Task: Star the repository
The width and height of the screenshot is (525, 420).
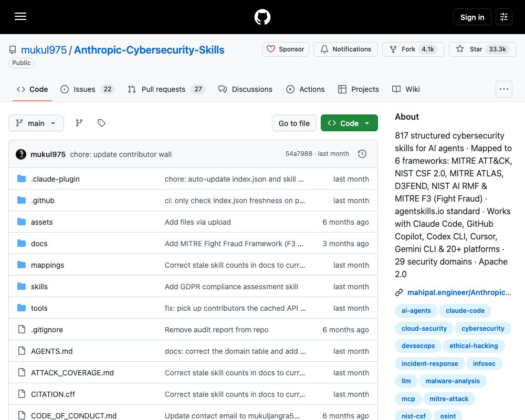Action: [482, 49]
